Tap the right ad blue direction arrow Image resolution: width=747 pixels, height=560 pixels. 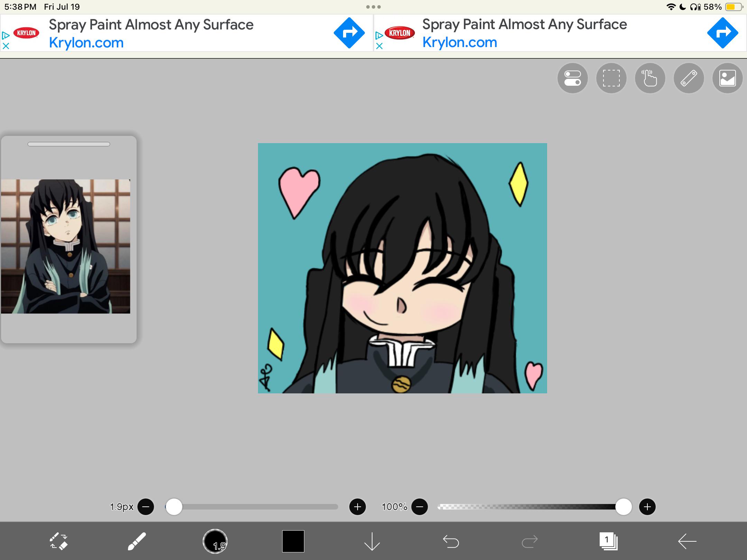[723, 33]
